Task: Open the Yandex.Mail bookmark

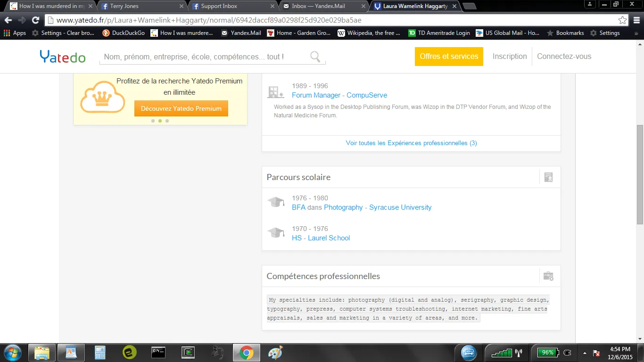Action: 241,33
